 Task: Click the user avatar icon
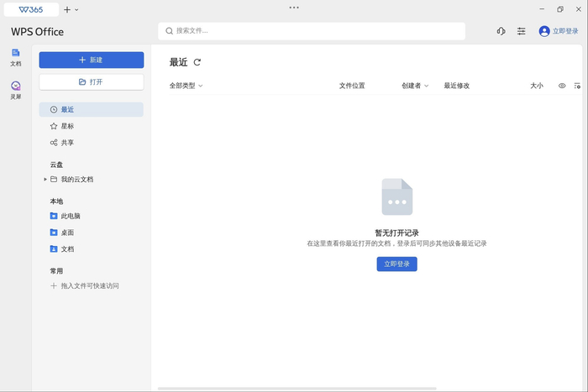click(544, 31)
